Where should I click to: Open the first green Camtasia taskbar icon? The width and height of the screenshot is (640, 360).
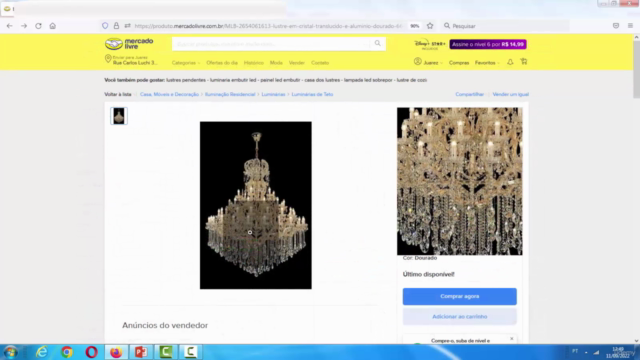click(x=166, y=352)
